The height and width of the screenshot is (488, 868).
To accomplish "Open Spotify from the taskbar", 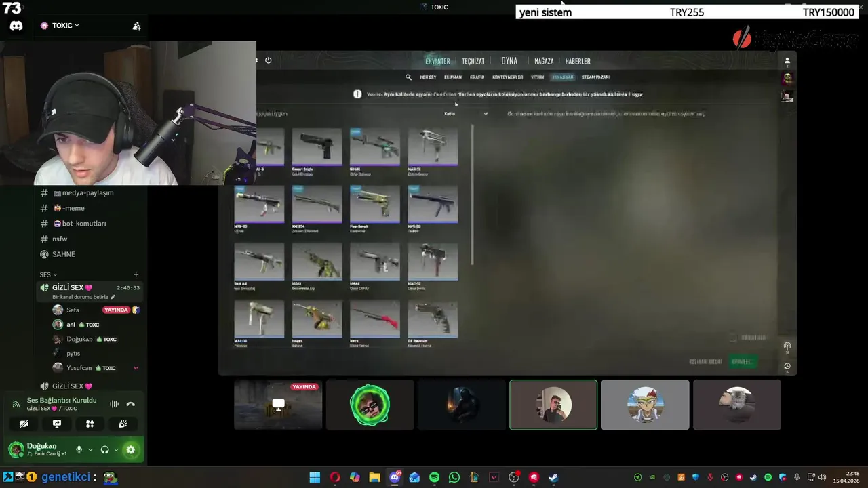I will [435, 477].
